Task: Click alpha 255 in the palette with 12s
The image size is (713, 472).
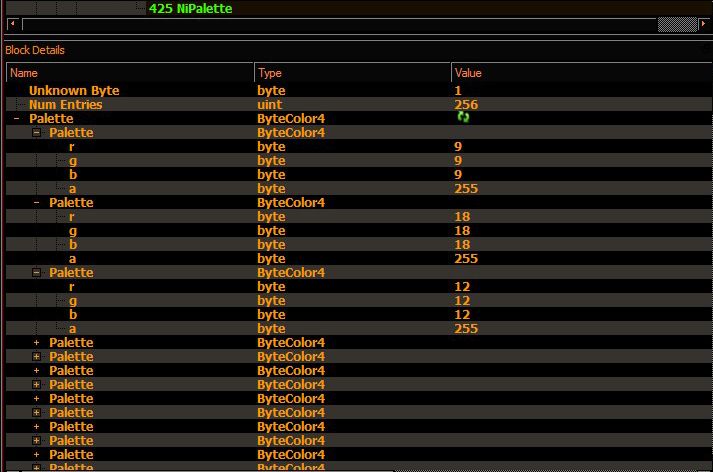Action: pos(466,329)
